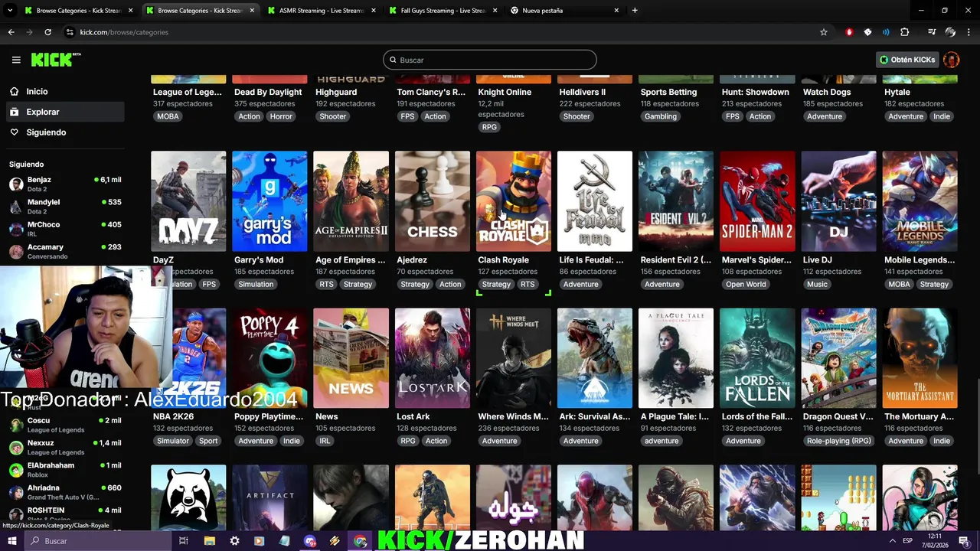980x551 pixels.
Task: View site information icon in the address bar
Action: [x=70, y=32]
